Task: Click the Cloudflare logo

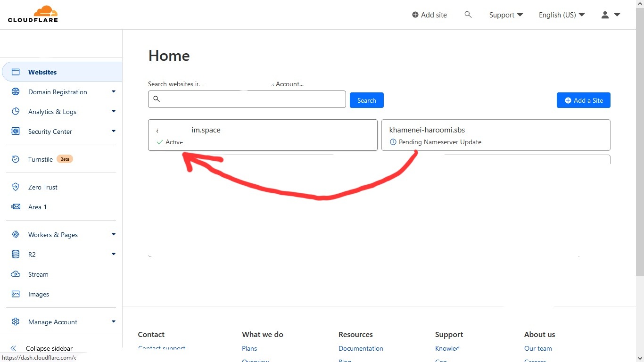Action: pos(33,14)
